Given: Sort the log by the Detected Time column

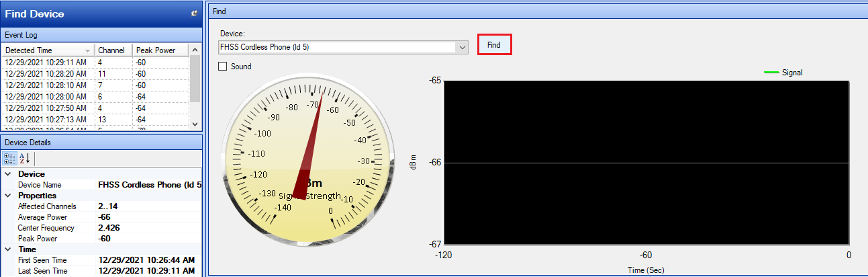Looking at the screenshot, I should point(48,50).
